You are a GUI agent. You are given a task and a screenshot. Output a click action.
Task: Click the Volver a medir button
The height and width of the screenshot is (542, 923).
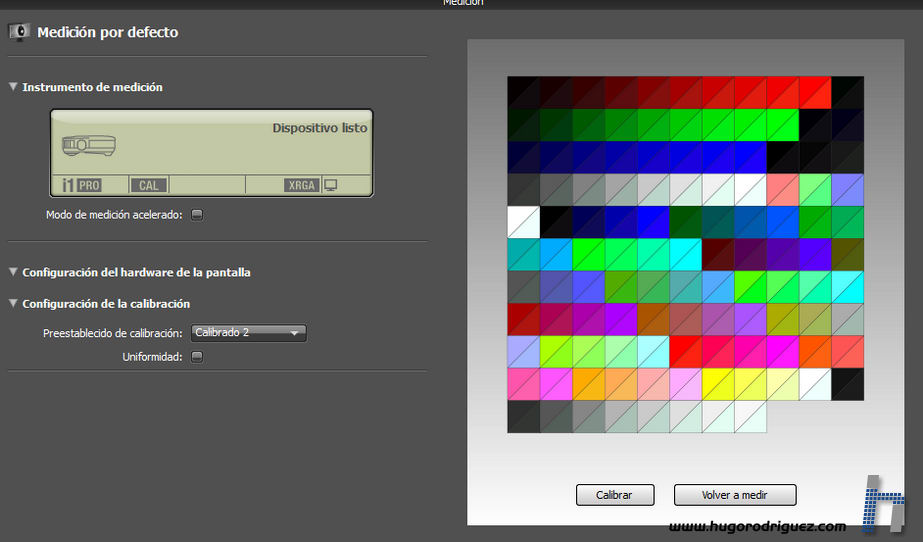(x=735, y=495)
